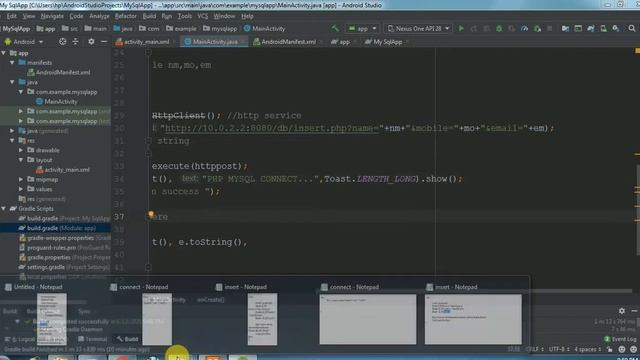Image resolution: width=640 pixels, height=360 pixels.
Task: Click the UTF-8 encoding indicator
Action: click(x=559, y=349)
